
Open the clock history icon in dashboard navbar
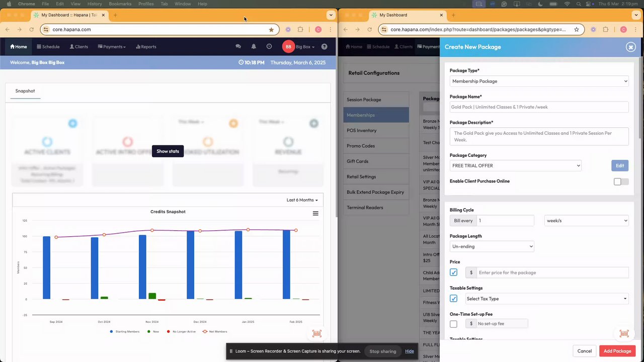point(269,46)
